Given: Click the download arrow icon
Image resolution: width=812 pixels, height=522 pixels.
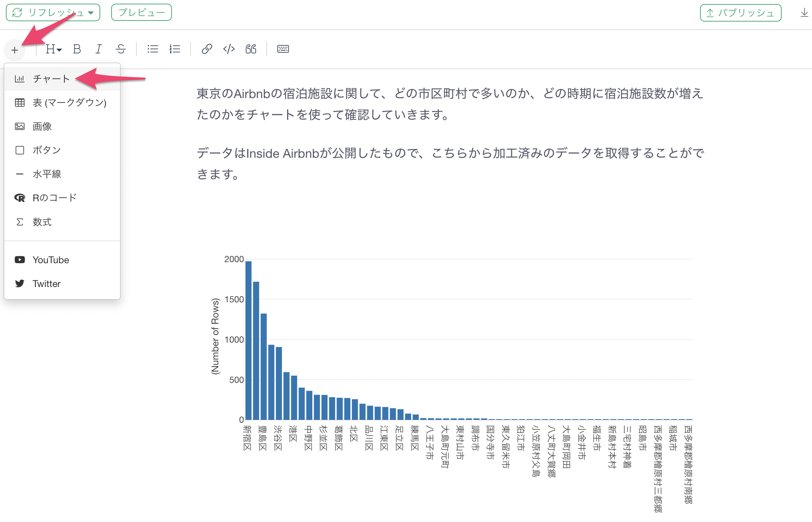Looking at the screenshot, I should pyautogui.click(x=804, y=13).
